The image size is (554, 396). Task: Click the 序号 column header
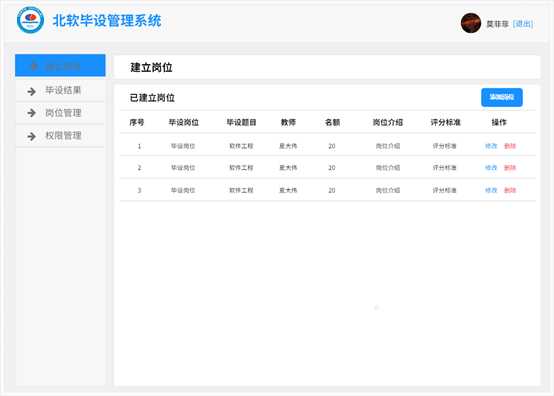click(x=137, y=122)
